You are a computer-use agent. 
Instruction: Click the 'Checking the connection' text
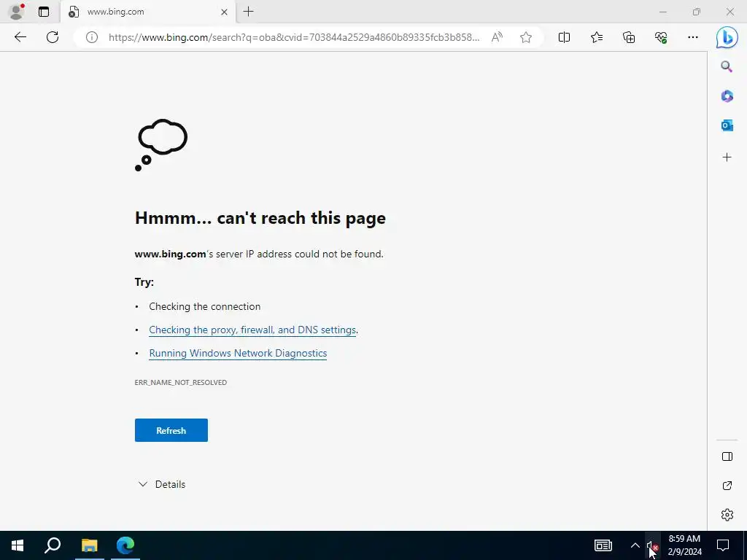coord(205,307)
